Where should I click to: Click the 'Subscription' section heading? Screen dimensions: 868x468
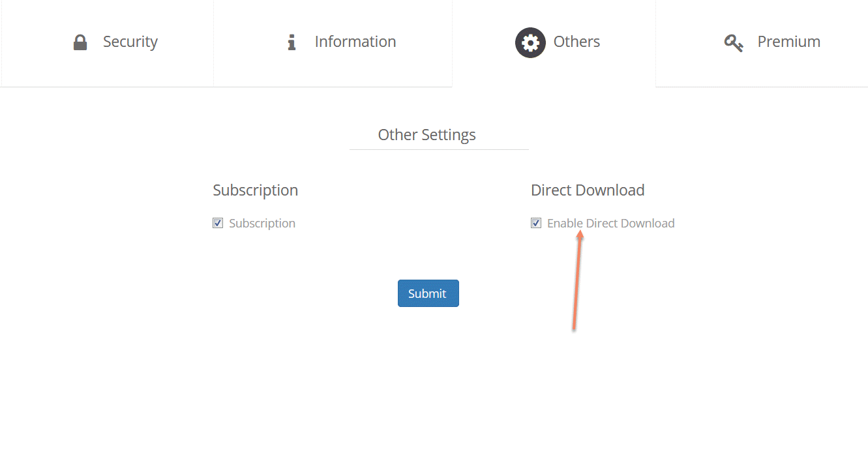255,190
